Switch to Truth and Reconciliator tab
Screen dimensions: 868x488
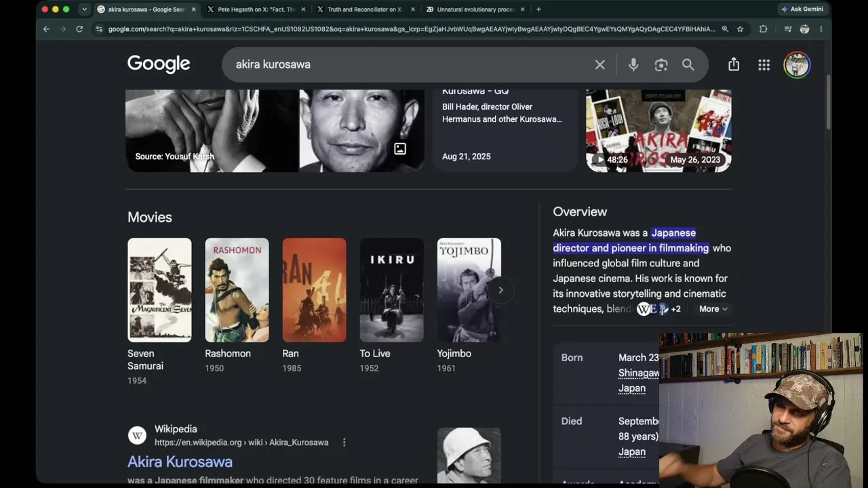tap(365, 9)
